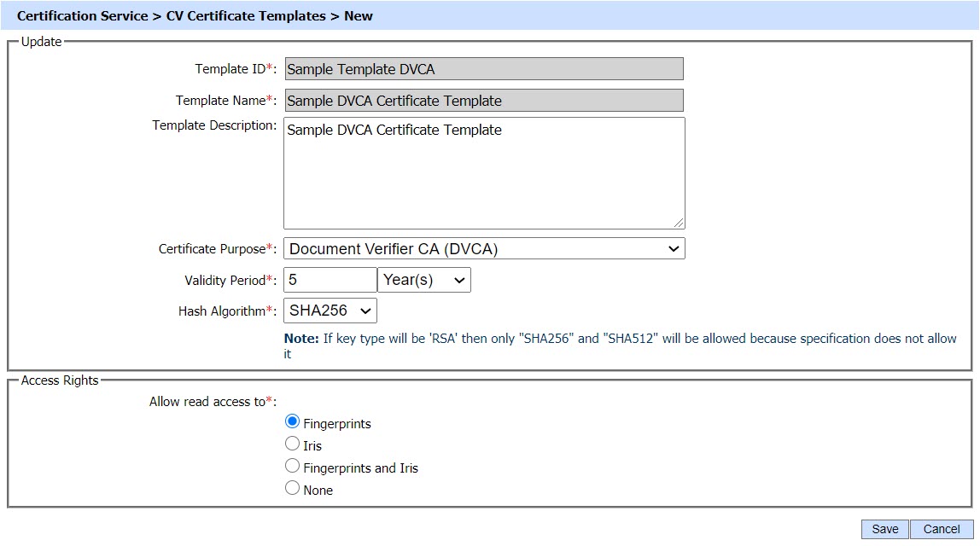This screenshot has width=980, height=546.
Task: Set read access to None
Action: point(293,489)
